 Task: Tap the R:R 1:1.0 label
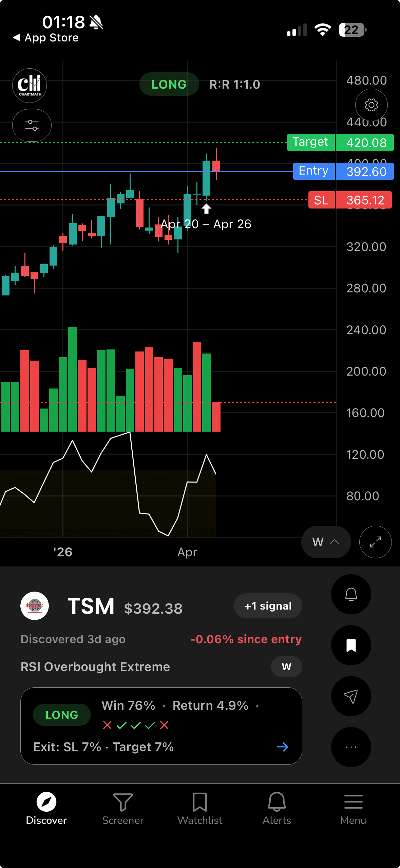pos(235,84)
